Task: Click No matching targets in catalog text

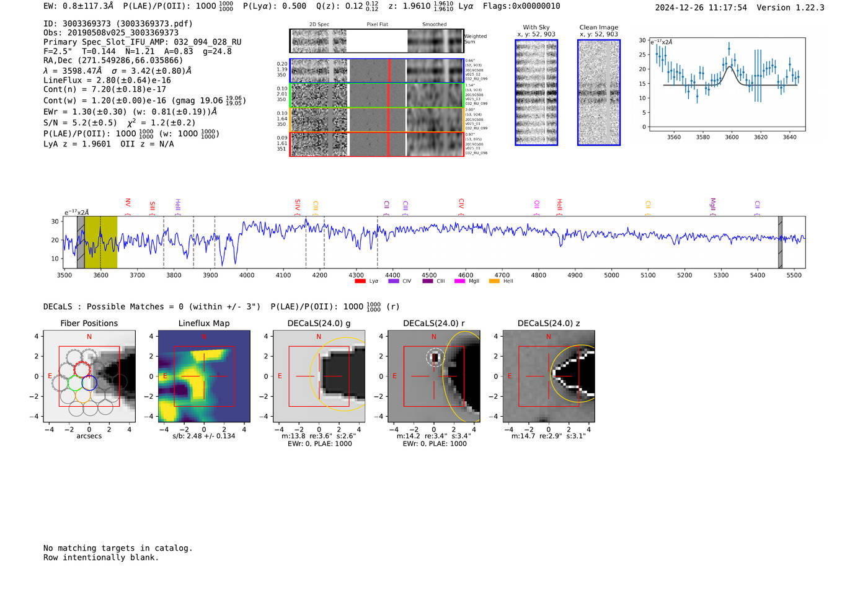Action: 118,548
